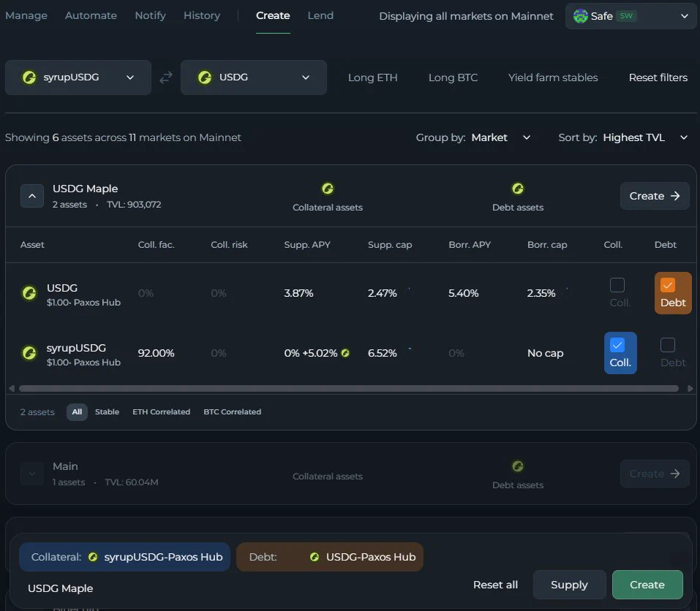Click Reset filters

click(x=658, y=77)
